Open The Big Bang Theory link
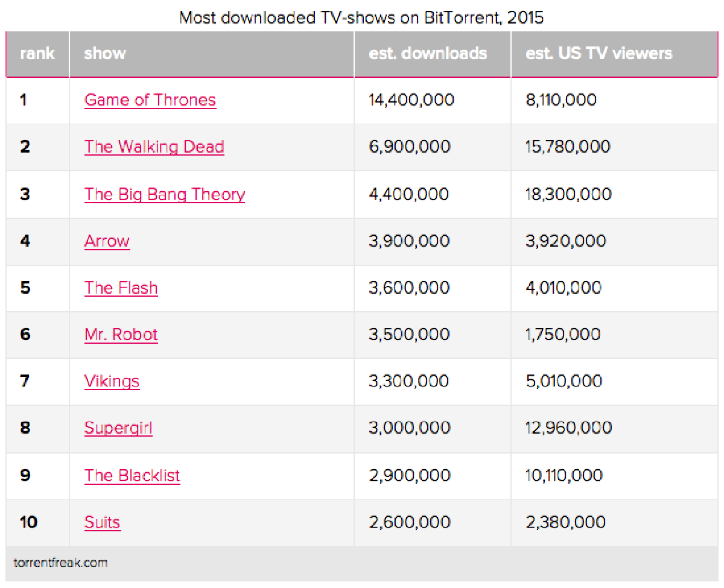Image resolution: width=724 pixels, height=588 pixels. (x=165, y=194)
